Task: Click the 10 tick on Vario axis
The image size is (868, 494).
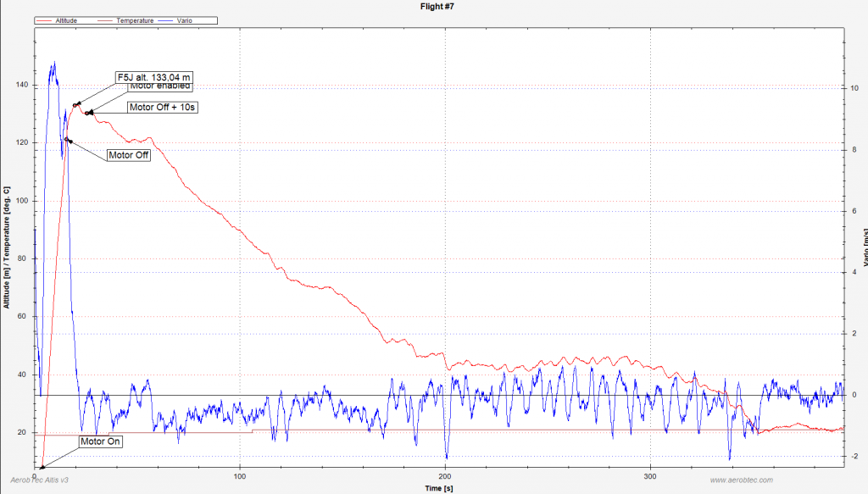Action: pos(854,87)
